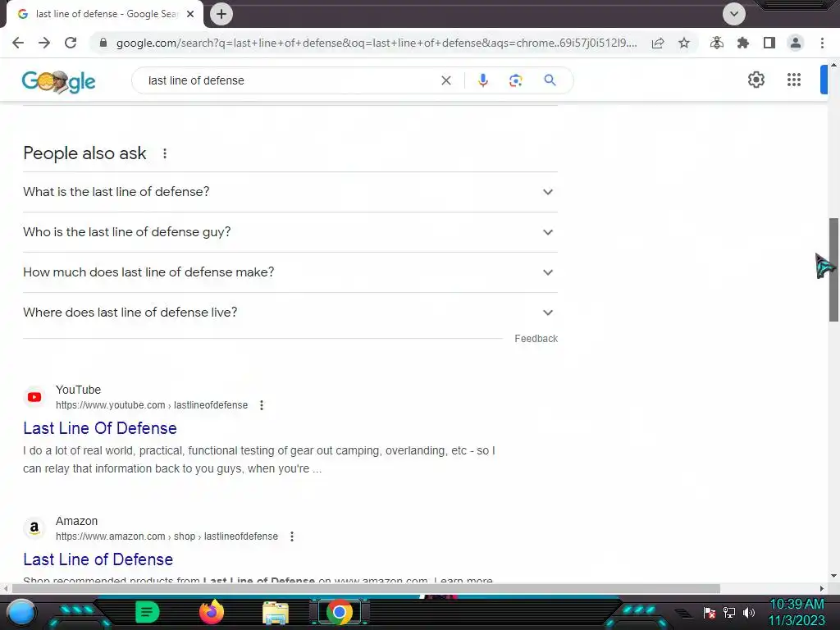
Task: Click in the Google search input field
Action: [290, 80]
